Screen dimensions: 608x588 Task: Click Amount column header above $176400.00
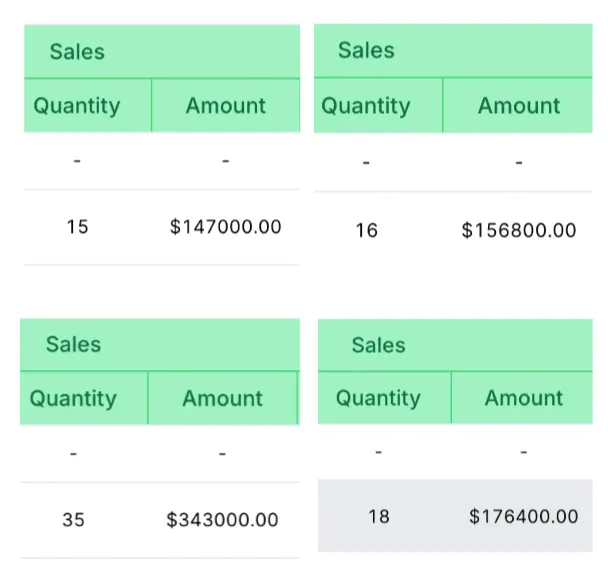522,398
